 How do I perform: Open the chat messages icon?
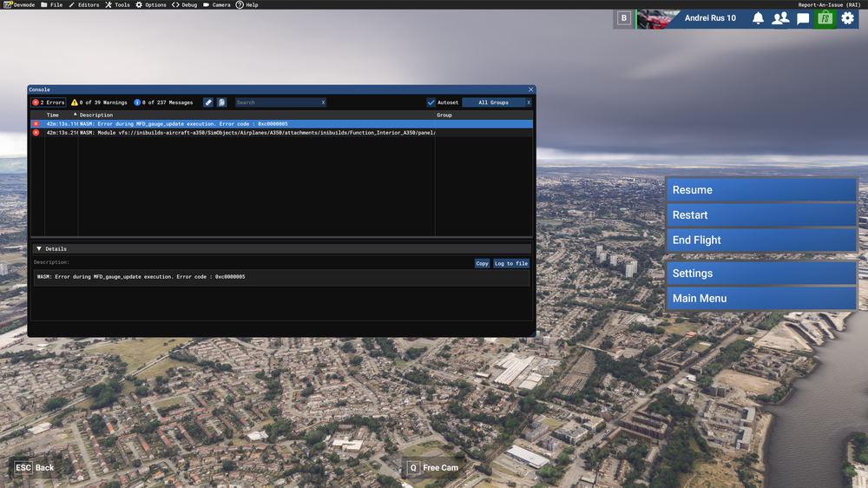(x=803, y=18)
